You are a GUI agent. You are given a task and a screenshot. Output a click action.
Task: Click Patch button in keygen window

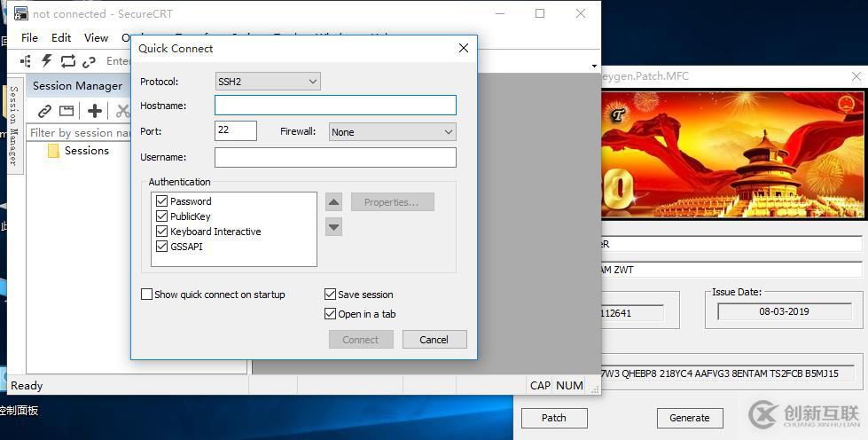[x=553, y=418]
